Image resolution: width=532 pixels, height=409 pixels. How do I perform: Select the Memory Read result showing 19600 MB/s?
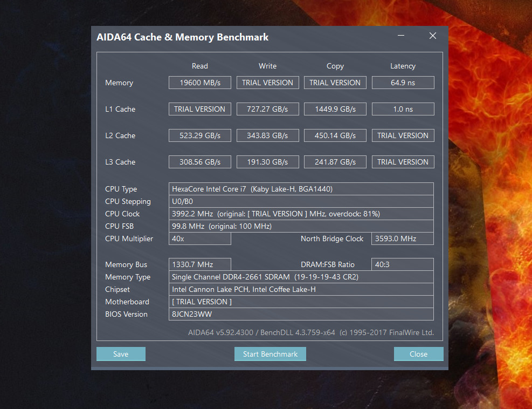[x=199, y=83]
